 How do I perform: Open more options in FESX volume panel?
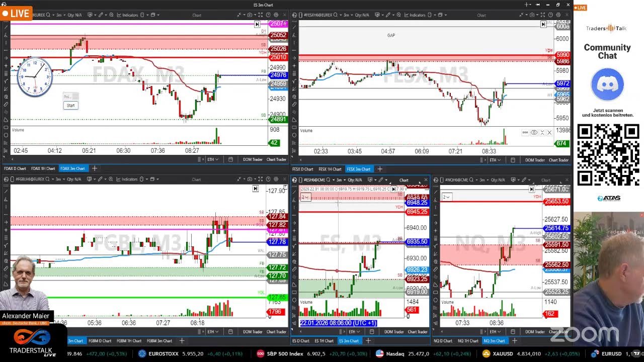tap(525, 133)
